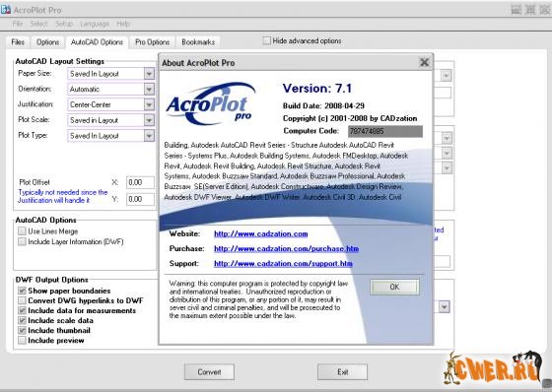The width and height of the screenshot is (552, 392).
Task: Open the Orientation dropdown arrow
Action: [149, 90]
